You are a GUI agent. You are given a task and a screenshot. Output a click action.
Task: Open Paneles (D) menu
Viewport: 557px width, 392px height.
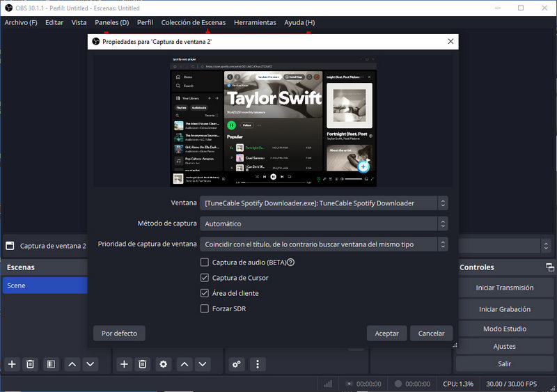[x=112, y=22]
